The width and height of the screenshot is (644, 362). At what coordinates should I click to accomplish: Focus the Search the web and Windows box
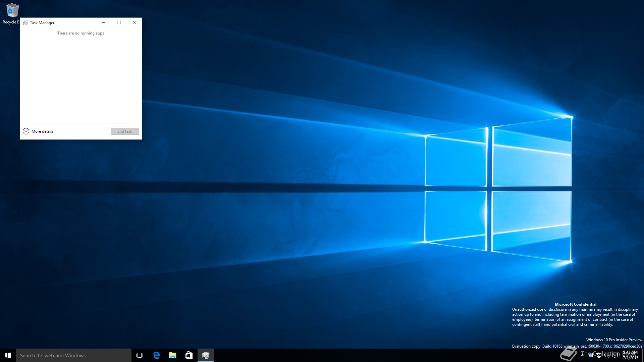[74, 355]
